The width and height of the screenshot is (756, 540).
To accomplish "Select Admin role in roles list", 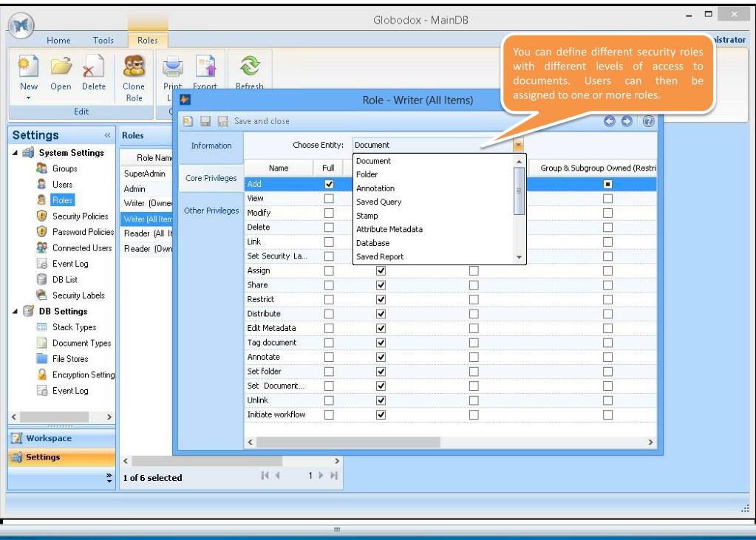I will pos(146,189).
